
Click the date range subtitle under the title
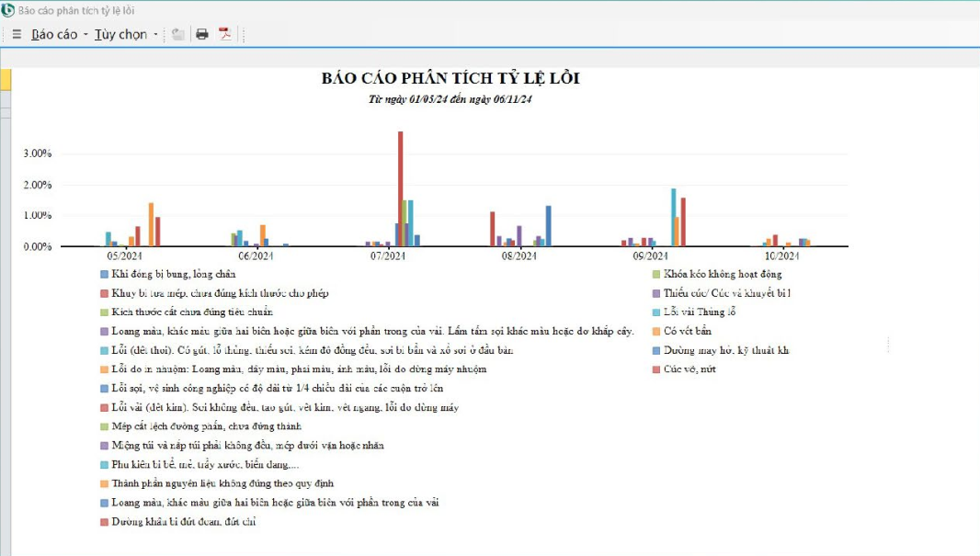point(450,99)
